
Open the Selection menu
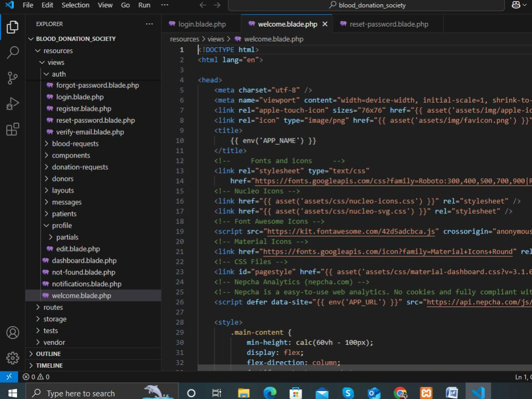point(76,5)
